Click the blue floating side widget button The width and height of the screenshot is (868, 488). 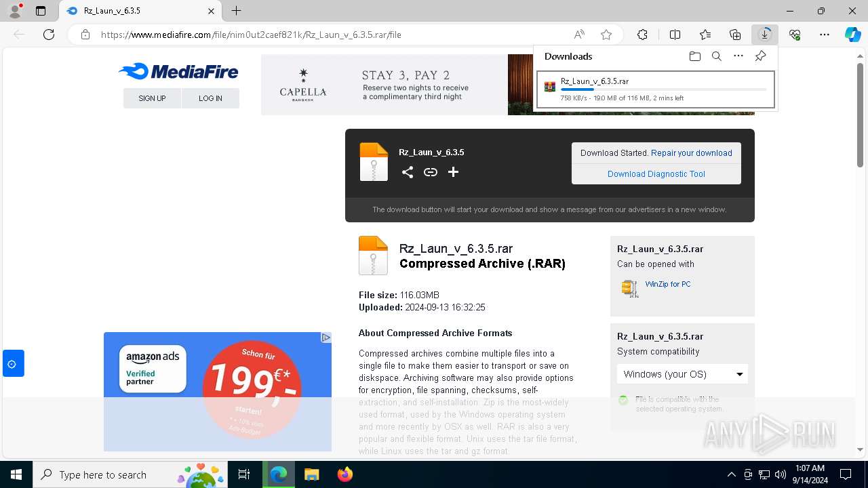pyautogui.click(x=13, y=364)
